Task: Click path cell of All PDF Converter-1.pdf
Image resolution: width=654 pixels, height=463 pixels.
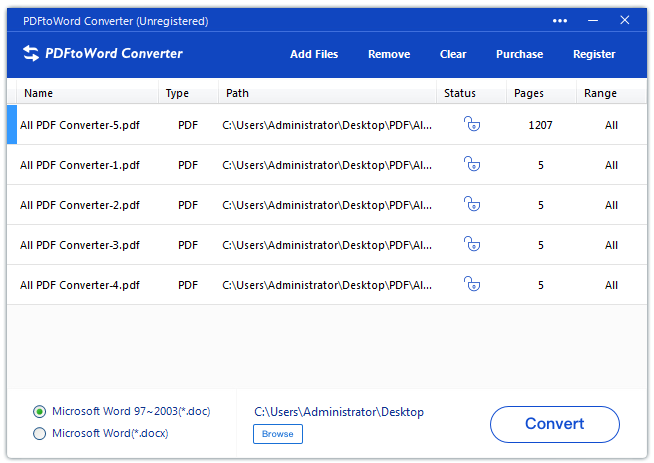Action: click(x=327, y=165)
